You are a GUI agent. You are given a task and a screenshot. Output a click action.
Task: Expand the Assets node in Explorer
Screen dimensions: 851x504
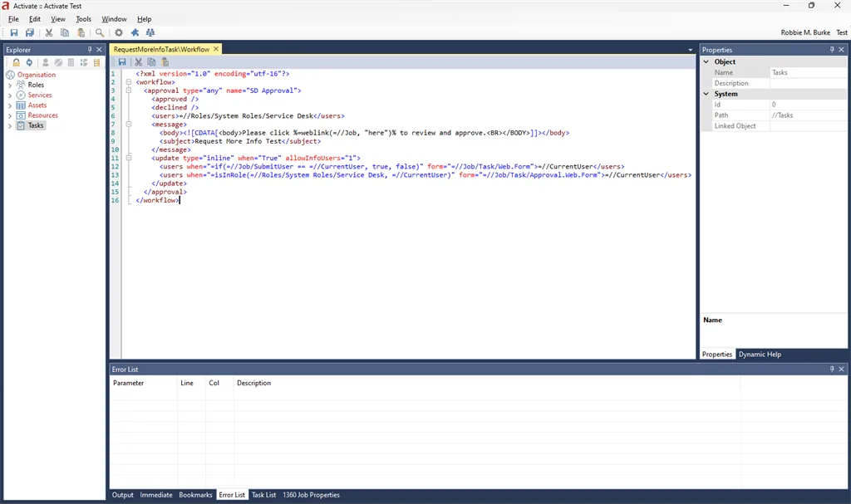click(10, 105)
